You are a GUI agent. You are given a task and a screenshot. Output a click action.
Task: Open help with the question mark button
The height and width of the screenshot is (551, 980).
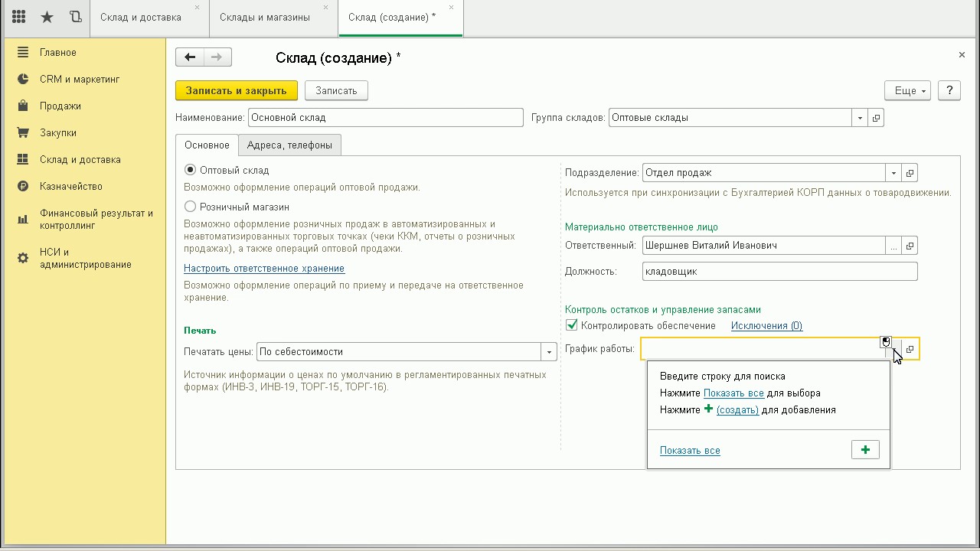tap(949, 90)
